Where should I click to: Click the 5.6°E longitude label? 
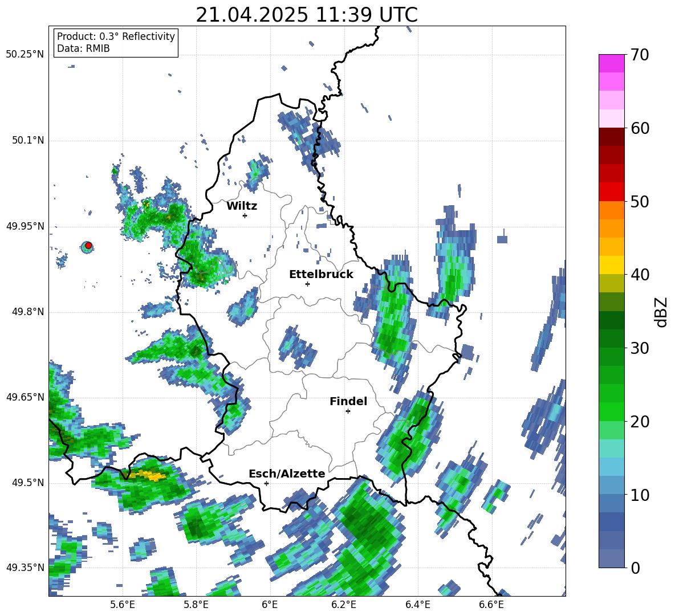tap(122, 605)
